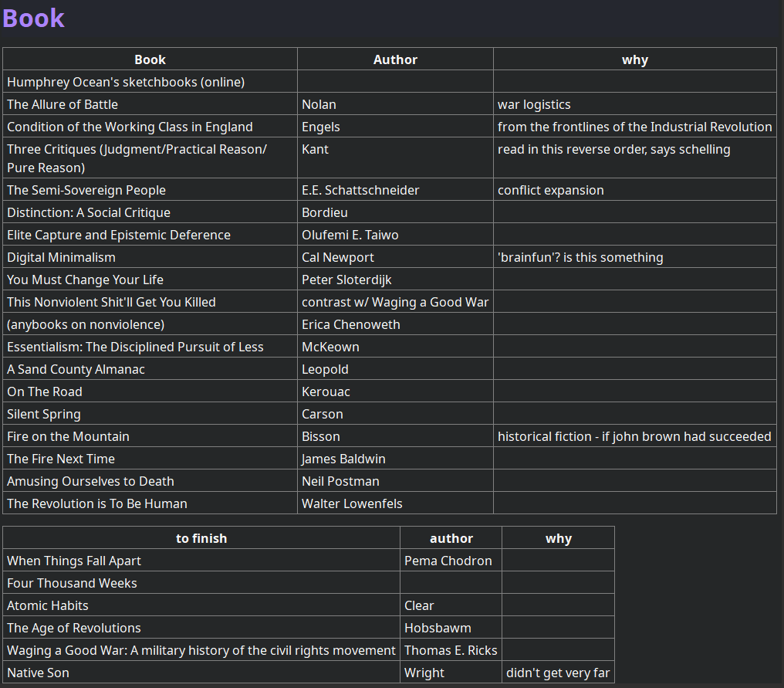Image resolution: width=784 pixels, height=688 pixels.
Task: Click 'contrast w/ Waging a Good War' cell
Action: (395, 302)
